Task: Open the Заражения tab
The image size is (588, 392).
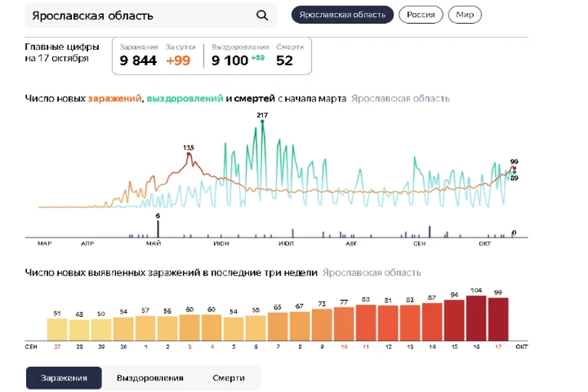Action: click(64, 377)
